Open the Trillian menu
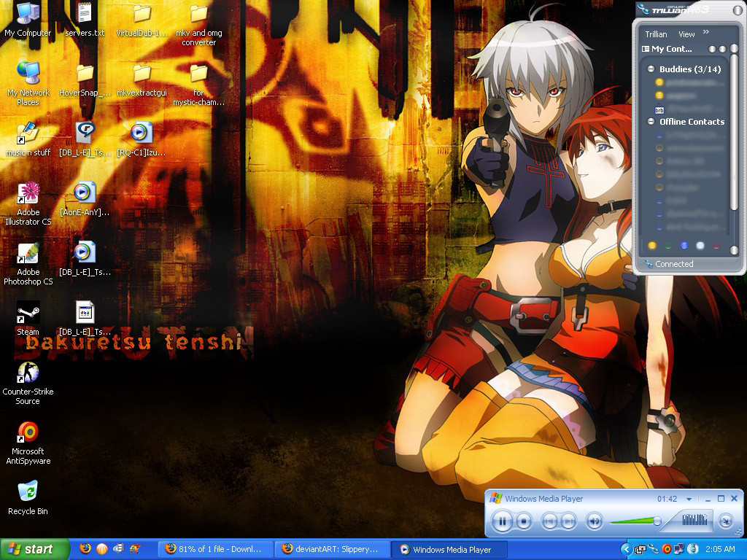Screen dimensions: 747x560 656,34
